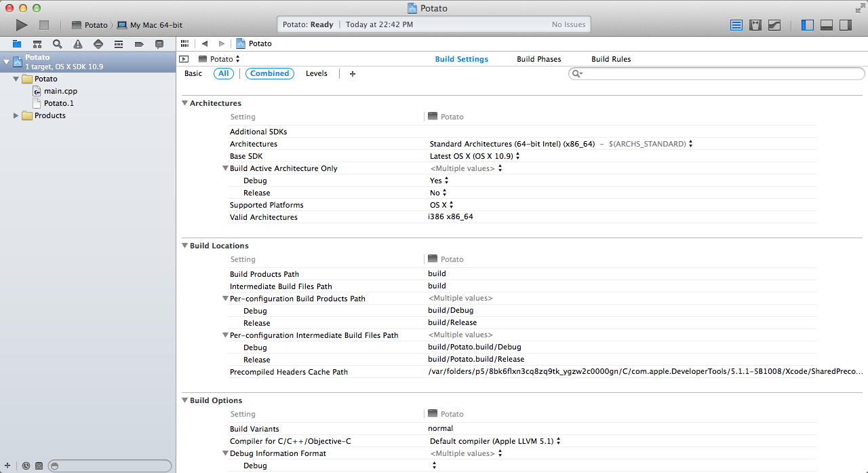The width and height of the screenshot is (868, 473).
Task: Open the Test navigator
Action: (98, 44)
